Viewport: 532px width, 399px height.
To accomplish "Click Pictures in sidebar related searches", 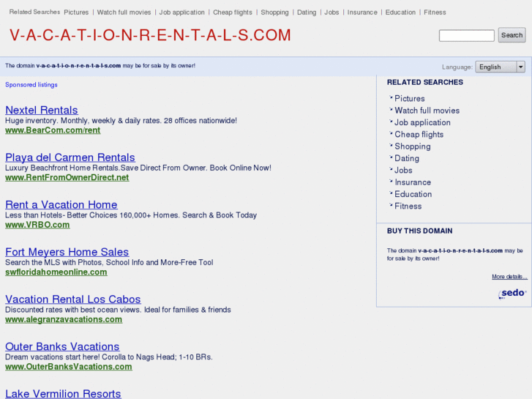I will pyautogui.click(x=410, y=99).
